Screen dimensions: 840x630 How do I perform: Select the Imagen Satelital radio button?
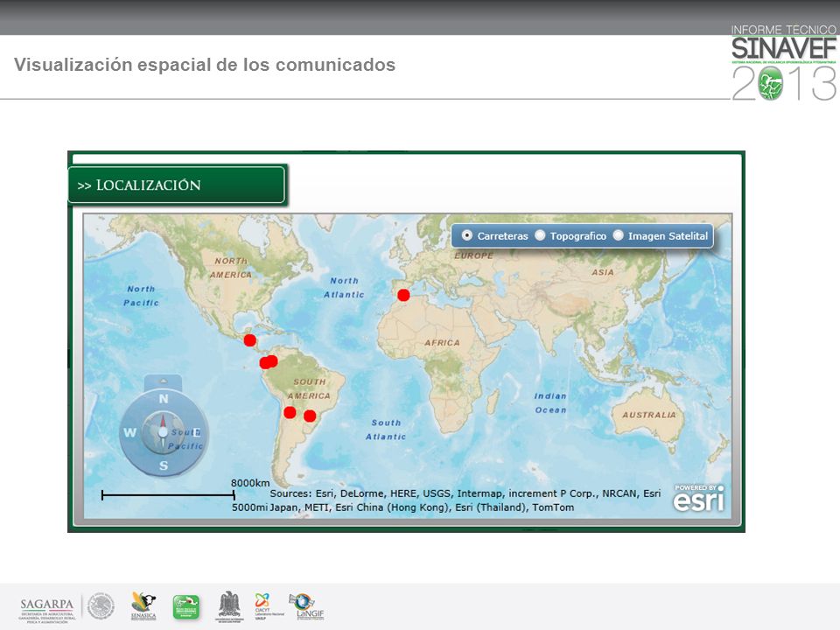click(x=619, y=235)
